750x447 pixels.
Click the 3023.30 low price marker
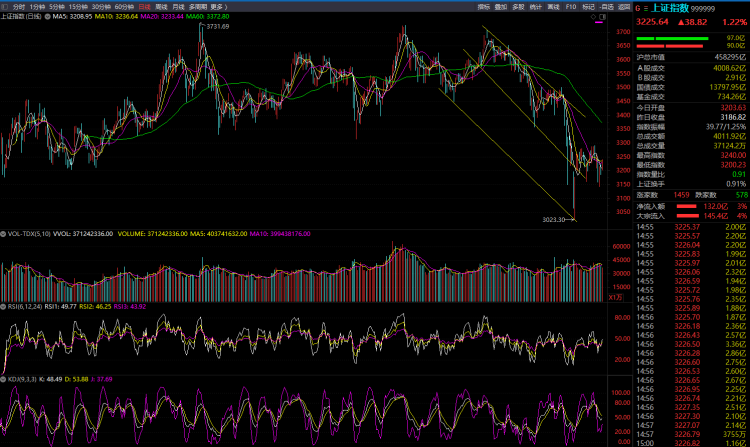coord(554,219)
